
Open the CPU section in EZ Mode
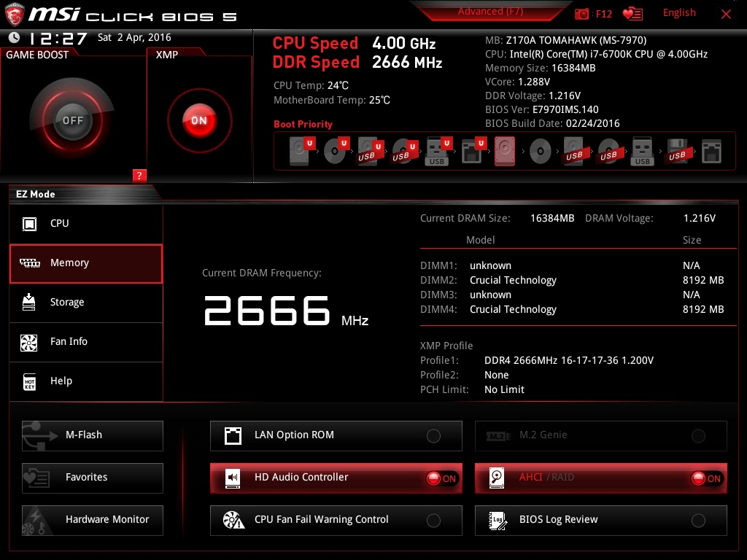[86, 224]
